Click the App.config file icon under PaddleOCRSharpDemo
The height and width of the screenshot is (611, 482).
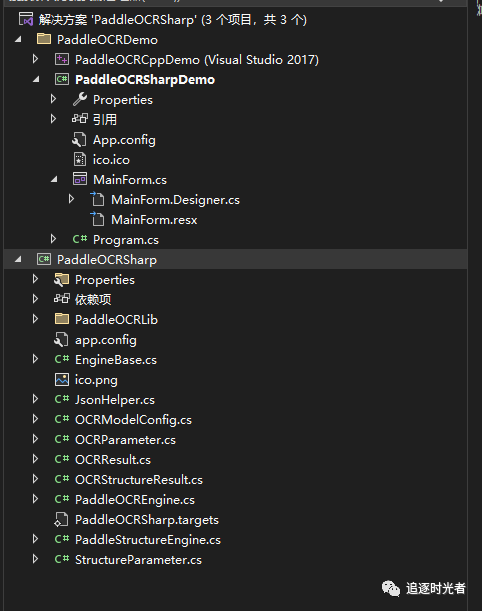pos(79,140)
